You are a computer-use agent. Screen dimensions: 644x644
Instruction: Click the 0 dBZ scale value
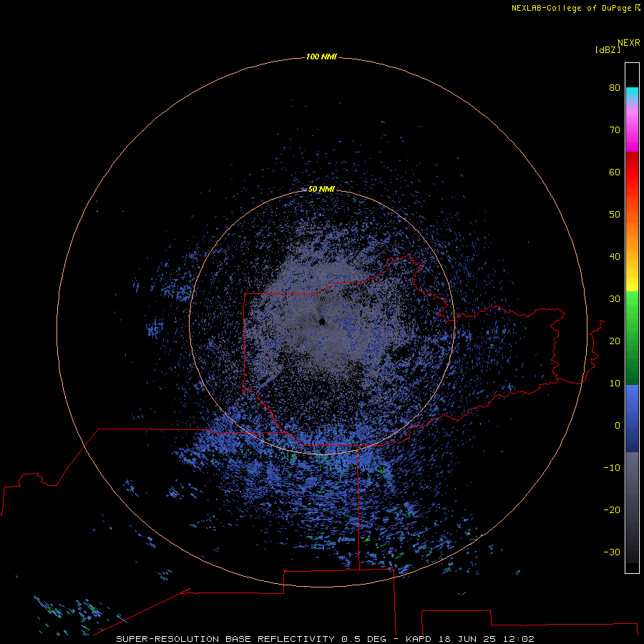pos(618,426)
